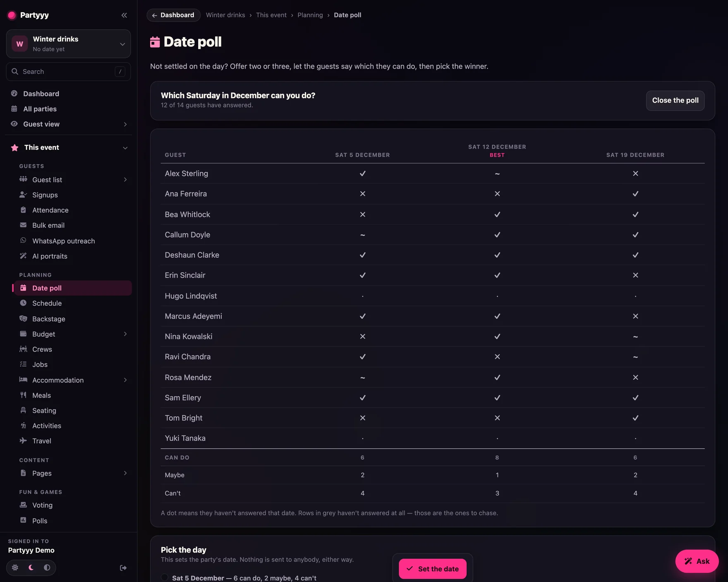The height and width of the screenshot is (582, 728).
Task: Expand the Accommodation submenu chevron
Action: [125, 380]
